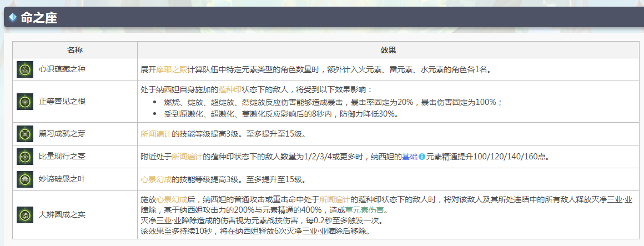Viewport: 644px width, 246px height.
Task: Click the line 该效果至多持续10秒
Action: pyautogui.click(x=256, y=232)
